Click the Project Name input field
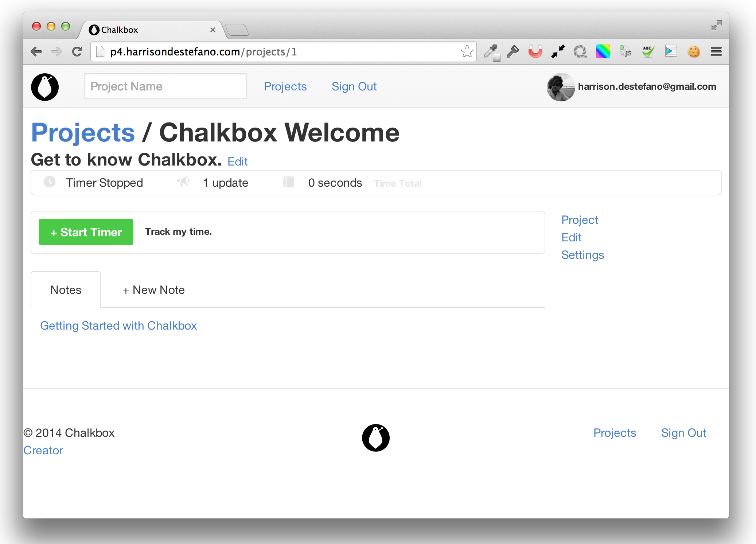The width and height of the screenshot is (756, 544). pos(165,87)
